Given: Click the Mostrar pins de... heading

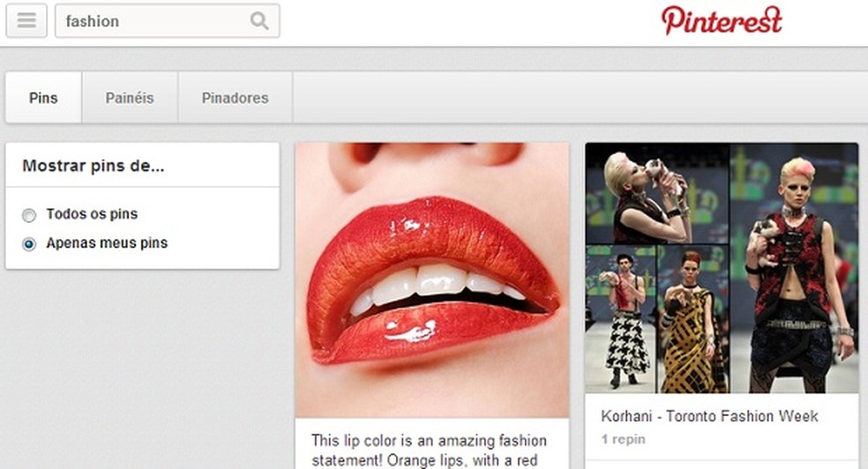Looking at the screenshot, I should [x=93, y=166].
